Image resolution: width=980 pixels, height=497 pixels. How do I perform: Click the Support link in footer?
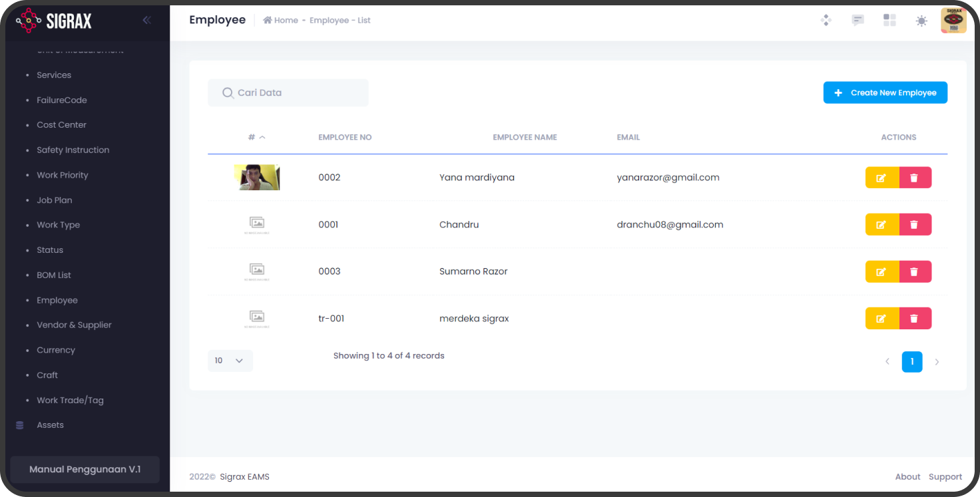point(945,477)
